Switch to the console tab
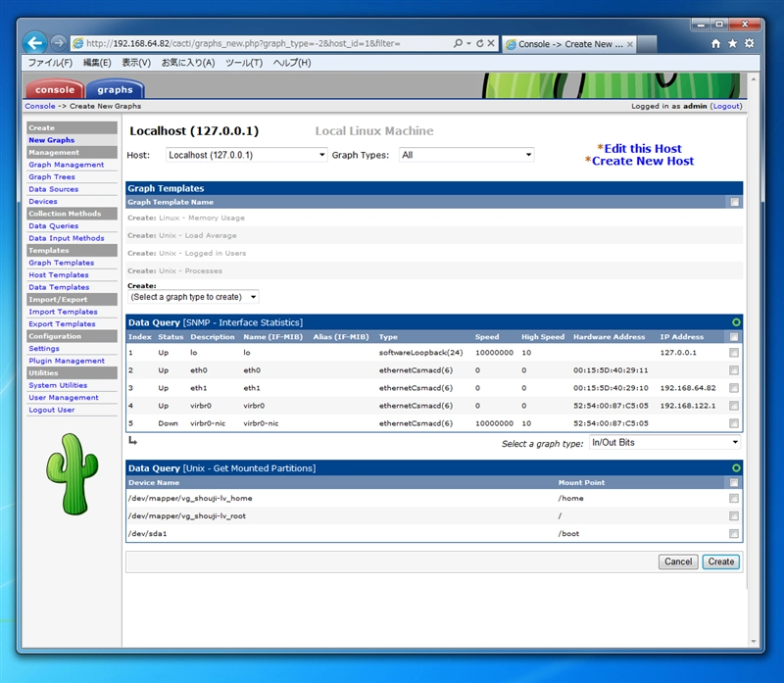Screen dimensions: 784x683 coord(55,89)
